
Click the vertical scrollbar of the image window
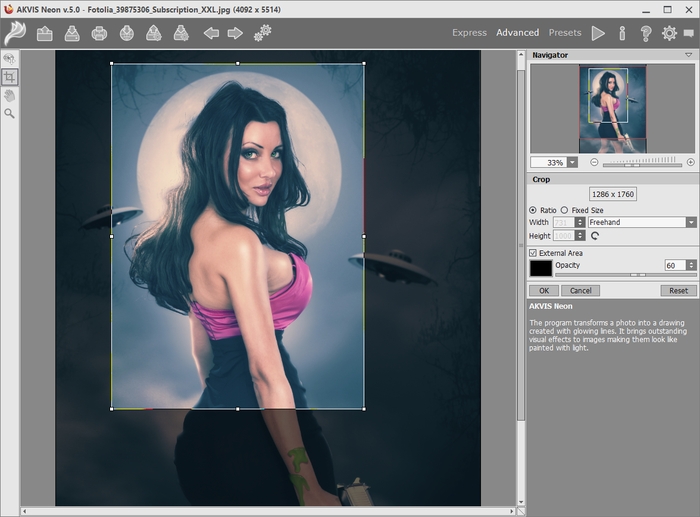point(521,245)
